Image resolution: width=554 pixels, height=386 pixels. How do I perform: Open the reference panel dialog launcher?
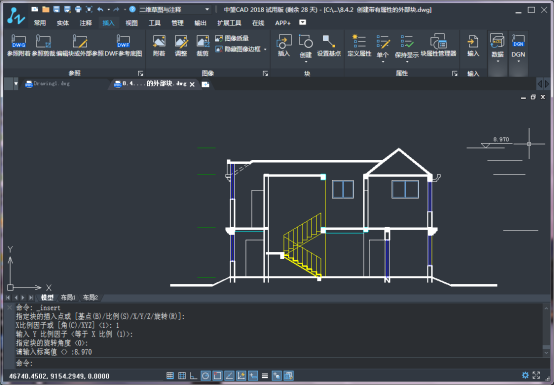(x=140, y=73)
